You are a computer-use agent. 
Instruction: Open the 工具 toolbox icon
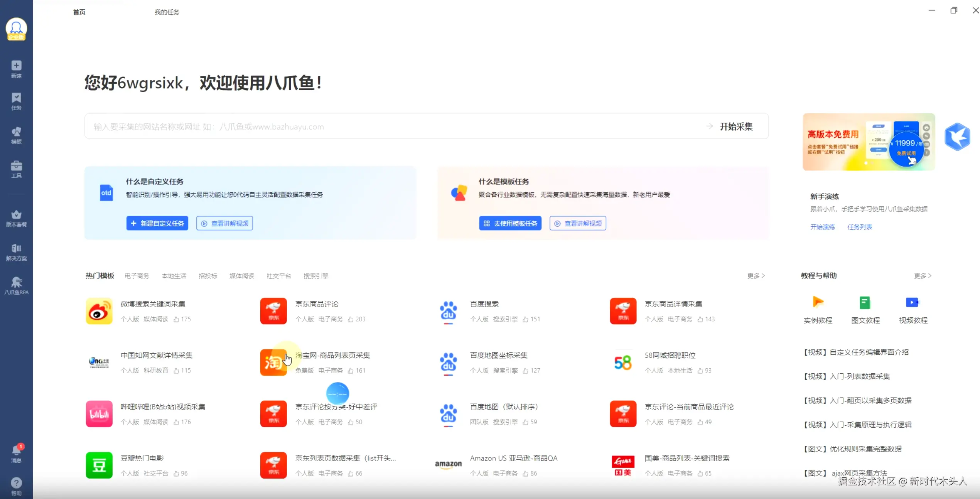click(x=16, y=166)
